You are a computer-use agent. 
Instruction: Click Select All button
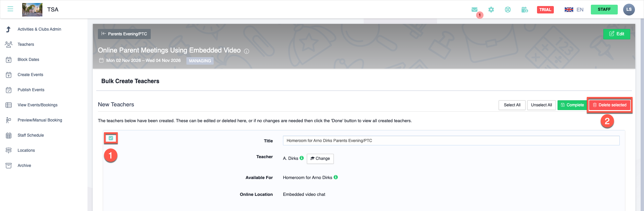[512, 105]
